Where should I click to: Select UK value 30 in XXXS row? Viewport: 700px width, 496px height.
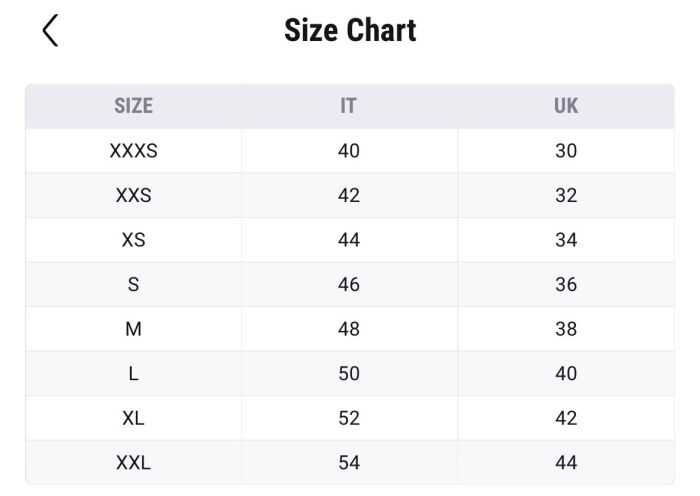tap(566, 152)
